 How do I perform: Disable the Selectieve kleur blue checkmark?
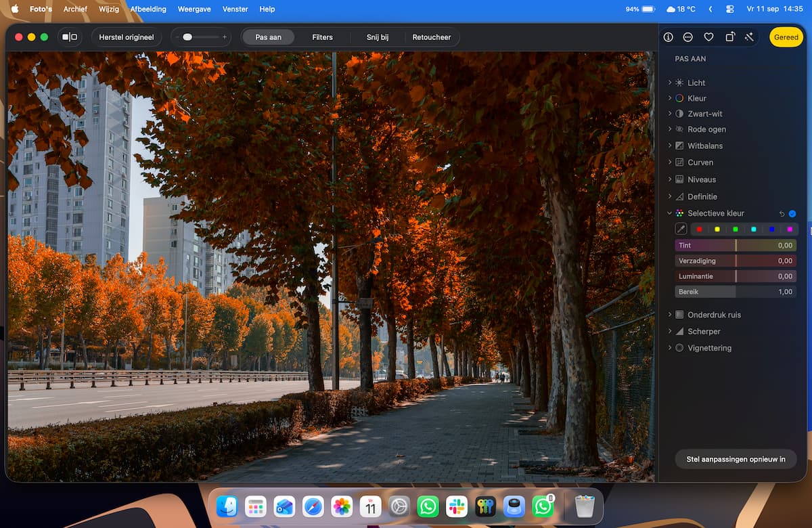(792, 213)
